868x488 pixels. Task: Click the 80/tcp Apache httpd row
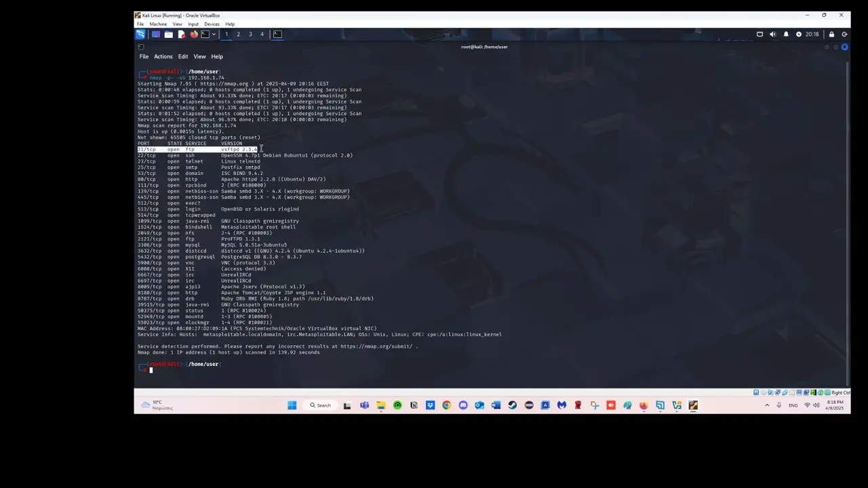pos(231,179)
